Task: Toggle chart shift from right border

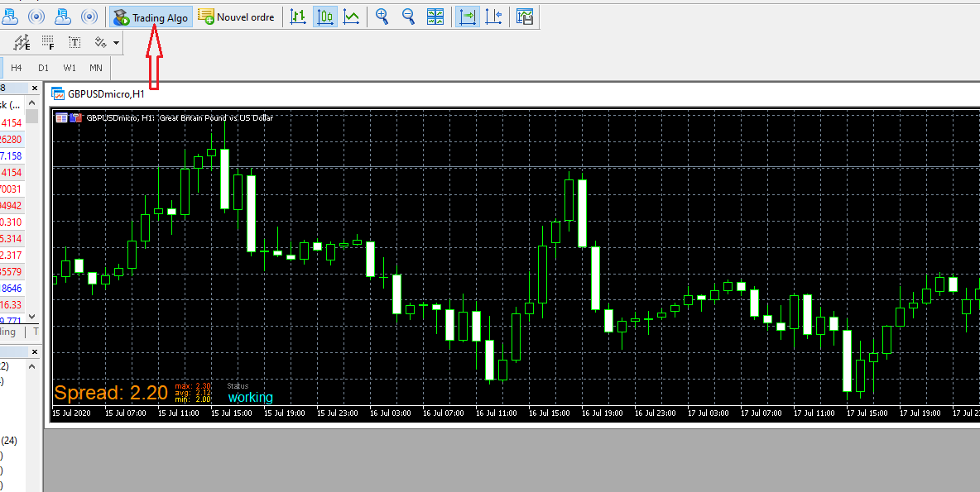Action: tap(494, 17)
